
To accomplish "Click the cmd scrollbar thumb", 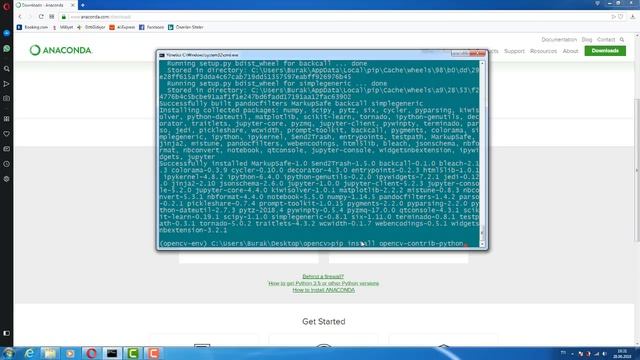I will click(482, 232).
